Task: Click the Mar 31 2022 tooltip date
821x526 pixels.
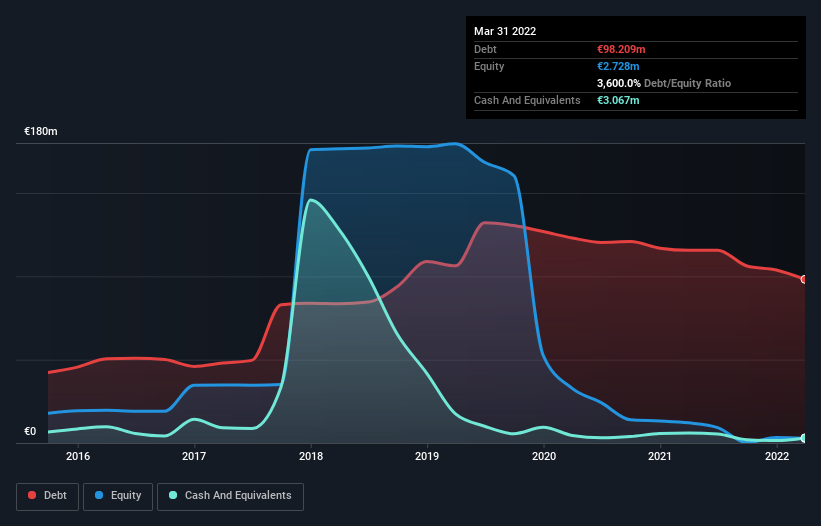Action: 505,31
